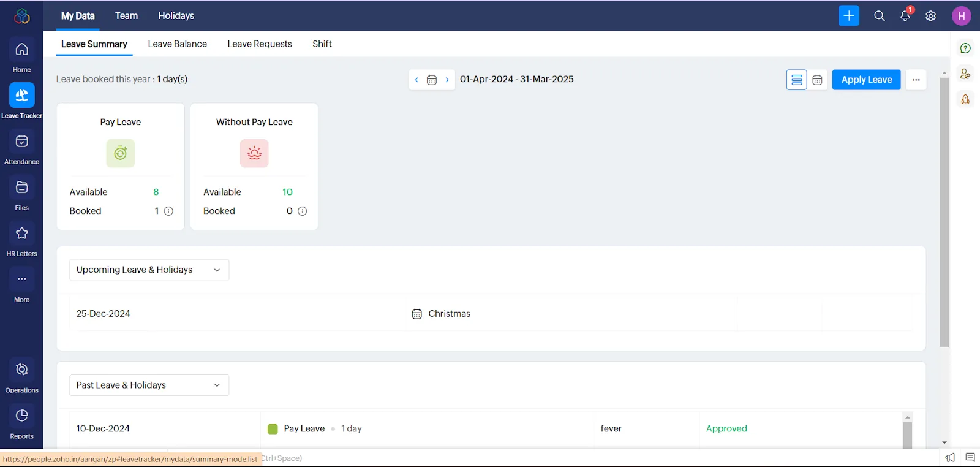Open the search icon in header
This screenshot has height=467, width=980.
click(x=880, y=16)
